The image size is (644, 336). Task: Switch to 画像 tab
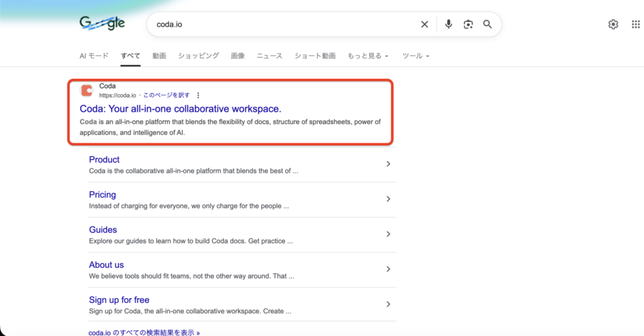coord(238,55)
